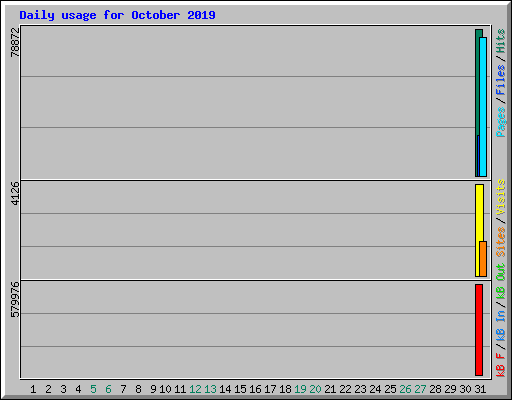The height and width of the screenshot is (400, 512).
Task: Click day 10 on the x-axis
Action: tap(165, 389)
